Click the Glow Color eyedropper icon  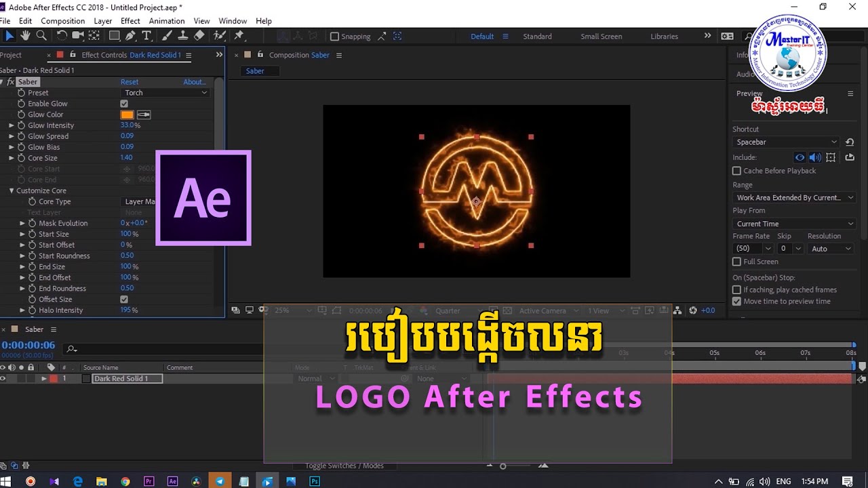144,115
